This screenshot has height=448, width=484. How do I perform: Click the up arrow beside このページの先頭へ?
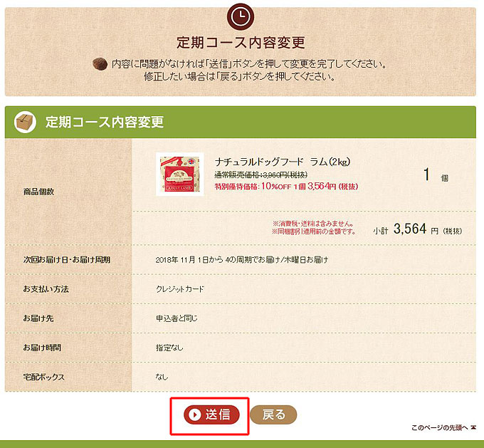coord(473,427)
